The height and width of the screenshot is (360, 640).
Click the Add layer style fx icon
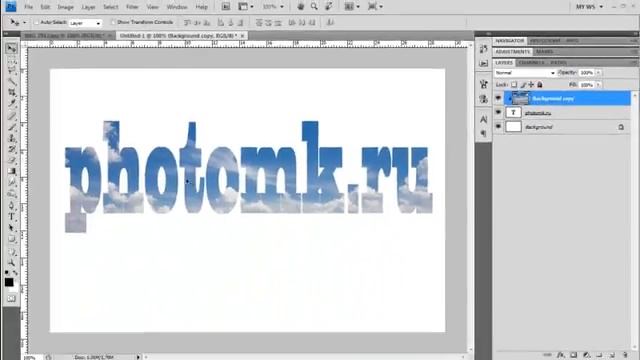pyautogui.click(x=561, y=355)
